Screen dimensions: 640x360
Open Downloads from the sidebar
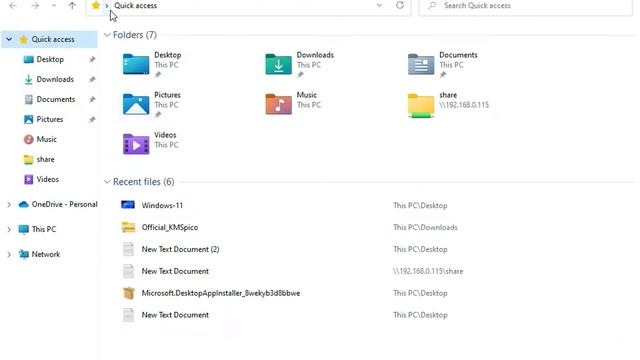(55, 79)
